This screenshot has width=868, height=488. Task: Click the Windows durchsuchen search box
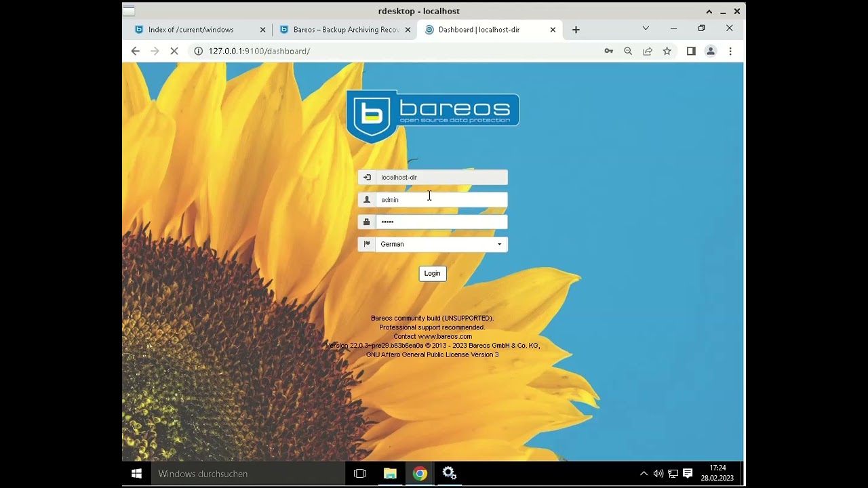[x=248, y=474]
